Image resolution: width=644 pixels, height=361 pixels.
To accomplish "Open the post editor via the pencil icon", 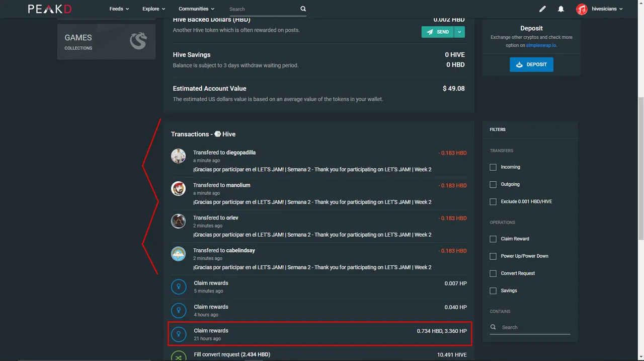I will tap(542, 9).
